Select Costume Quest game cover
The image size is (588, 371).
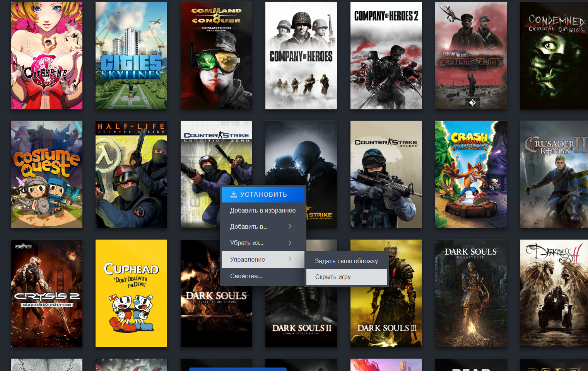point(46,174)
